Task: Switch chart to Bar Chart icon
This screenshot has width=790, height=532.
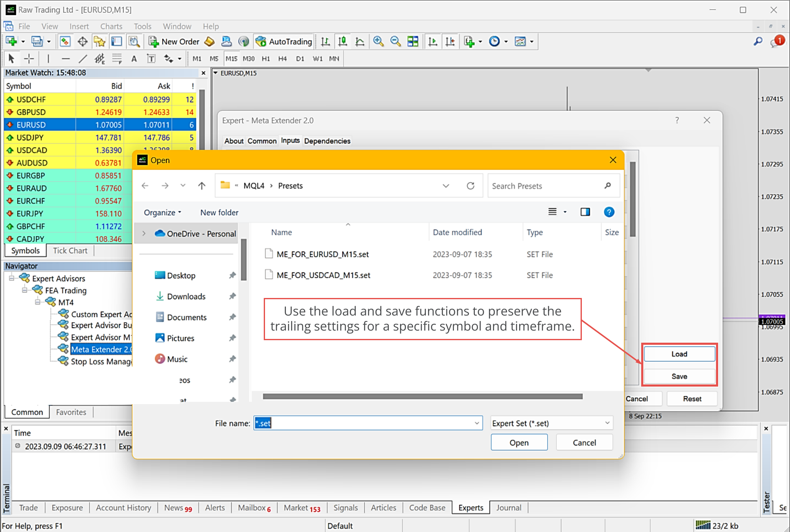Action: 325,41
